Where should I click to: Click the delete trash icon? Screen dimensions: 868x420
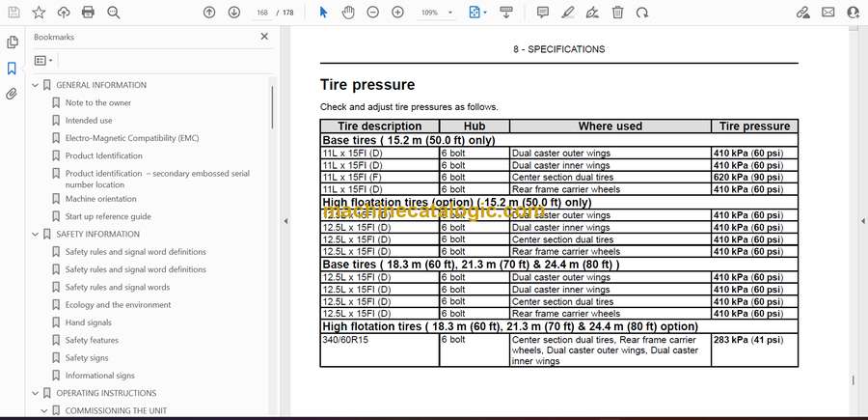[x=618, y=13]
